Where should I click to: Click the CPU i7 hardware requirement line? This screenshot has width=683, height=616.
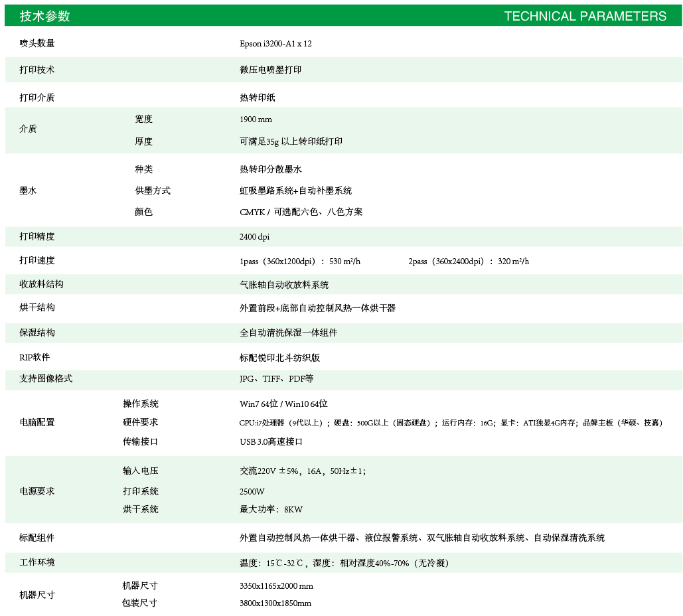(x=451, y=423)
